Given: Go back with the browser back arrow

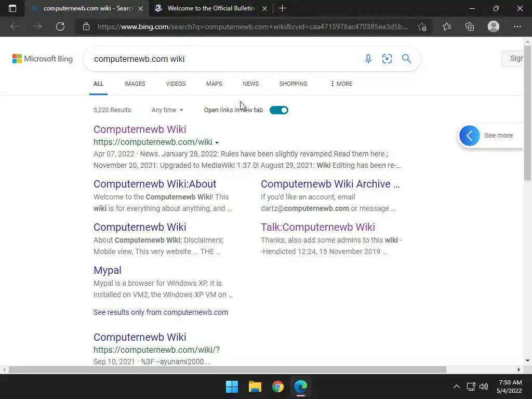Looking at the screenshot, I should click(x=14, y=26).
